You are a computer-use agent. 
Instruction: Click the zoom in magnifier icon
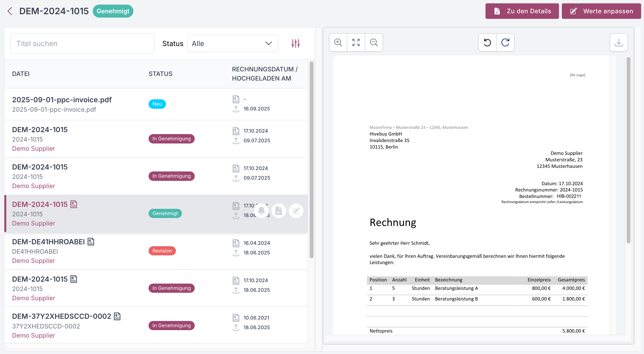338,42
